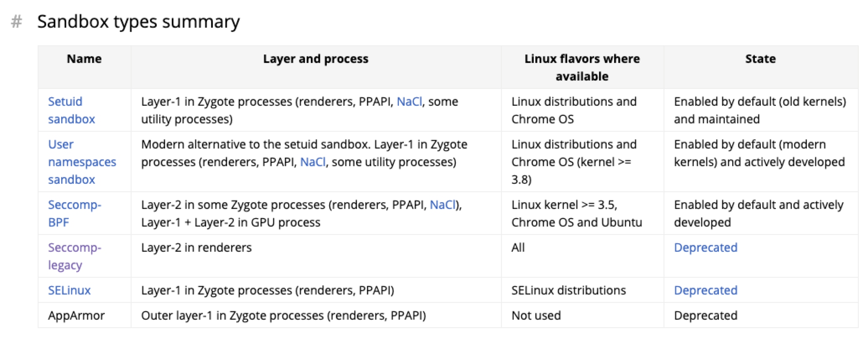Click the State column header

point(760,59)
